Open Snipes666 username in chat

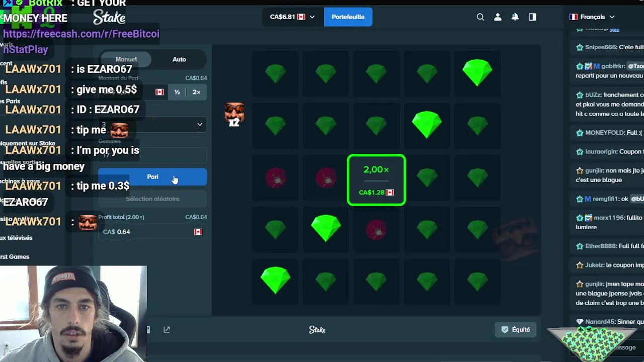click(601, 47)
